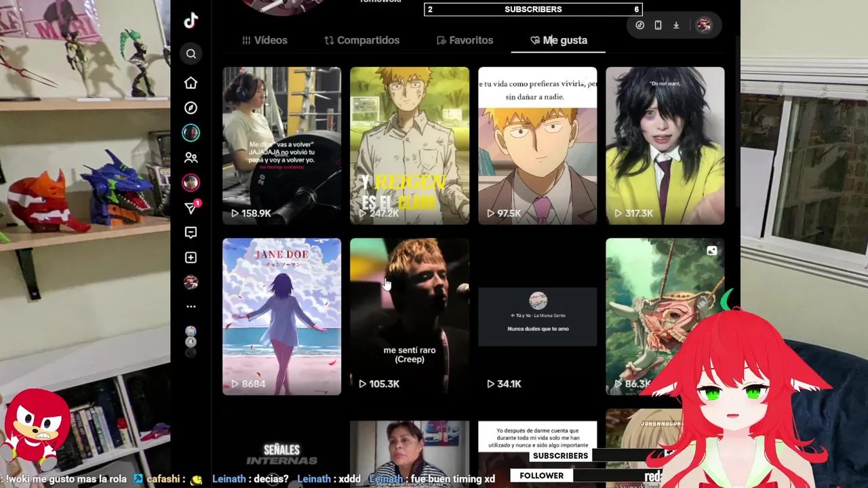The image size is (868, 488).
Task: Click the '105.3K' view count
Action: coord(384,384)
